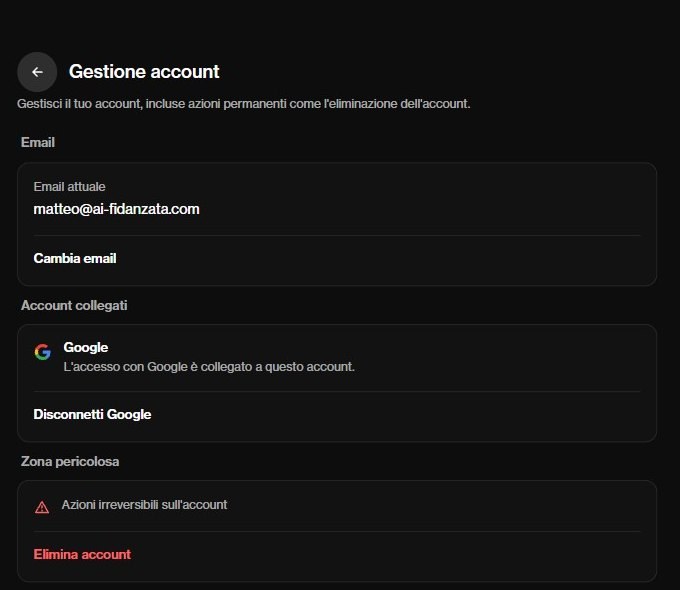680x590 pixels.
Task: Click the Account collegati section title
Action: [x=74, y=305]
